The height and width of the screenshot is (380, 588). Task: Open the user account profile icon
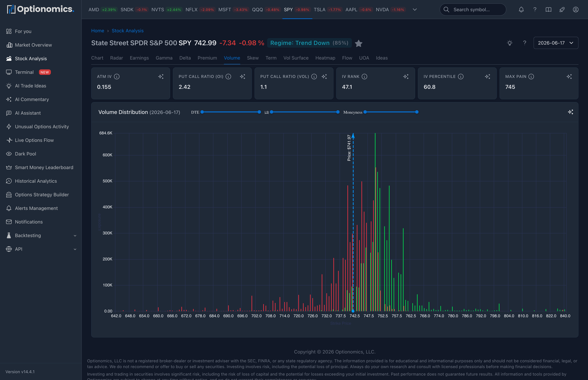[576, 10]
